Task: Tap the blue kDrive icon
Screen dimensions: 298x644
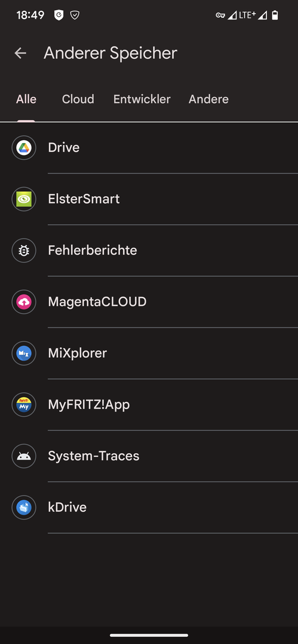Action: pos(24,507)
